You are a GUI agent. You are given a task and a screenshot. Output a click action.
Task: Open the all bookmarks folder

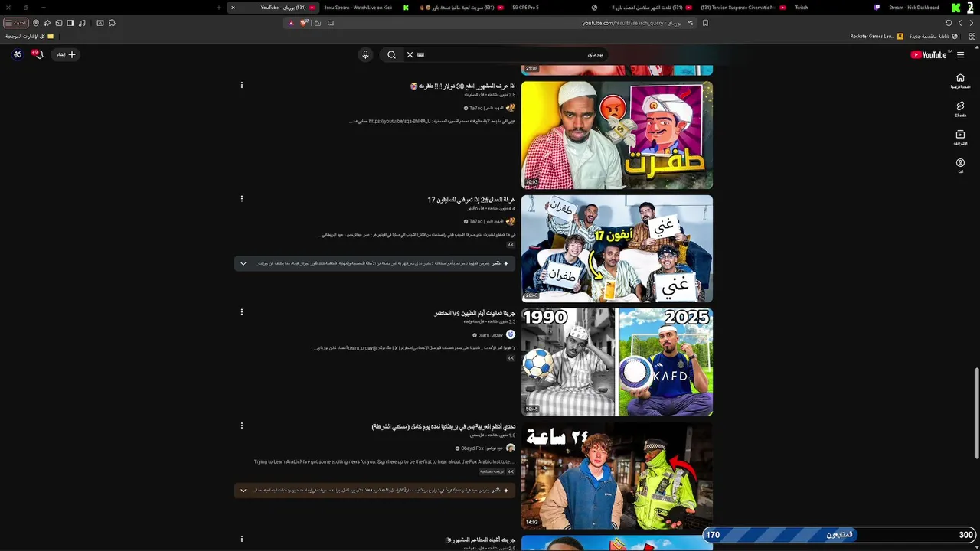click(x=30, y=36)
